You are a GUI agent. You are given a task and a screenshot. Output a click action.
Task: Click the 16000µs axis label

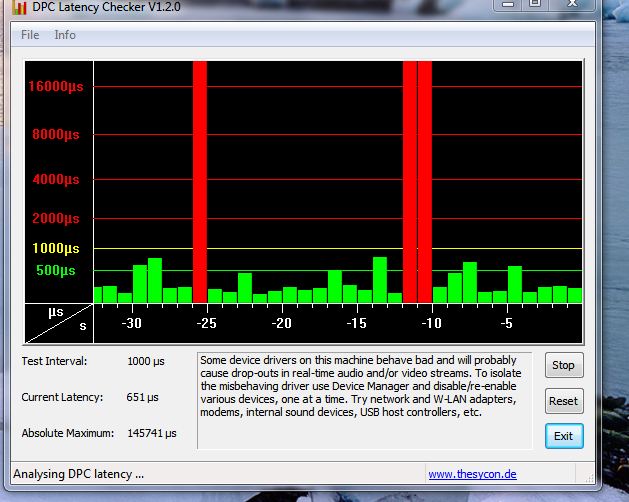[x=56, y=86]
